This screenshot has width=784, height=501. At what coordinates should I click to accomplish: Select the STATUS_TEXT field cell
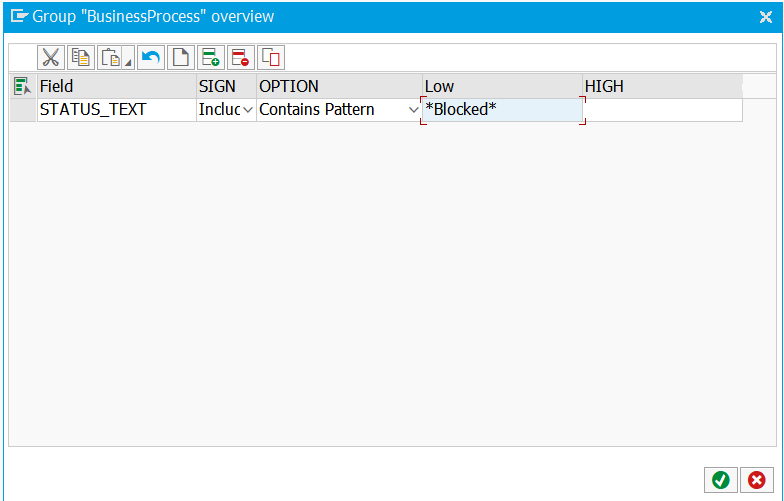click(116, 110)
